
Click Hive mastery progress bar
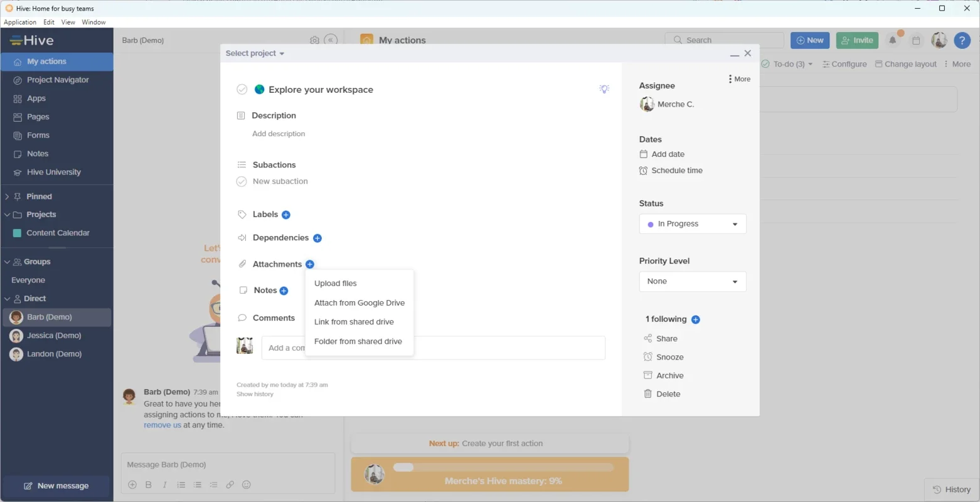click(503, 467)
